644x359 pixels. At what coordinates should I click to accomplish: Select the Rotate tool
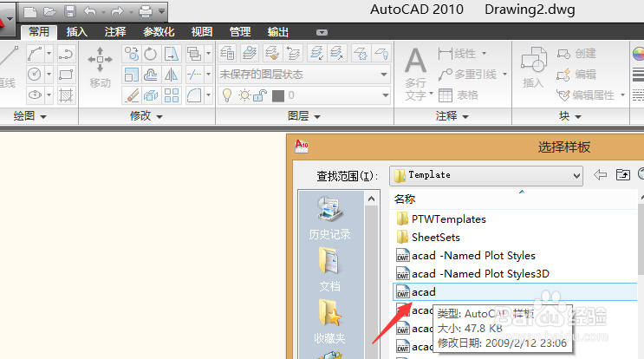click(151, 54)
